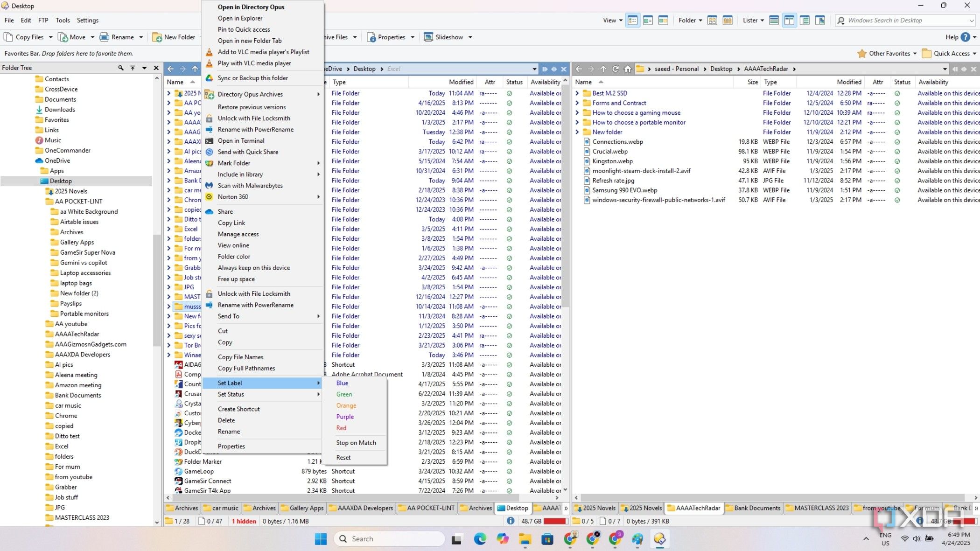Viewport: 980px width, 551px height.
Task: Sort right pane by Modified column
Action: point(849,82)
